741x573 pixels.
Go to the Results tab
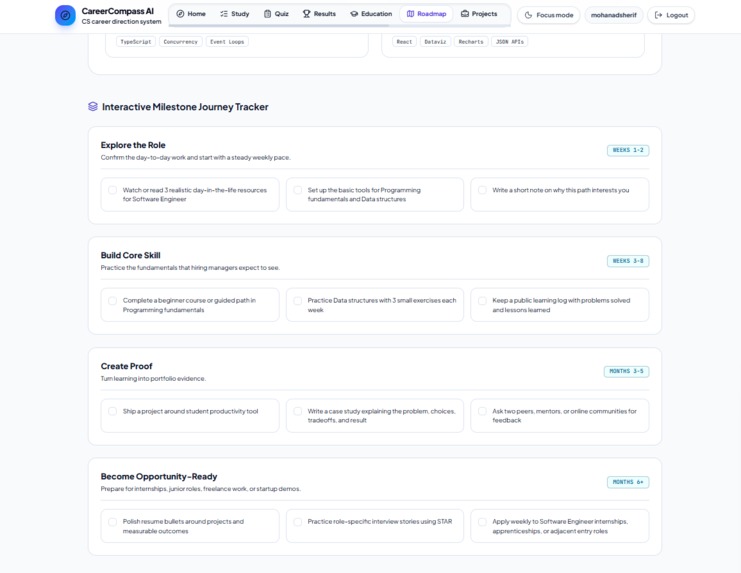click(x=319, y=14)
